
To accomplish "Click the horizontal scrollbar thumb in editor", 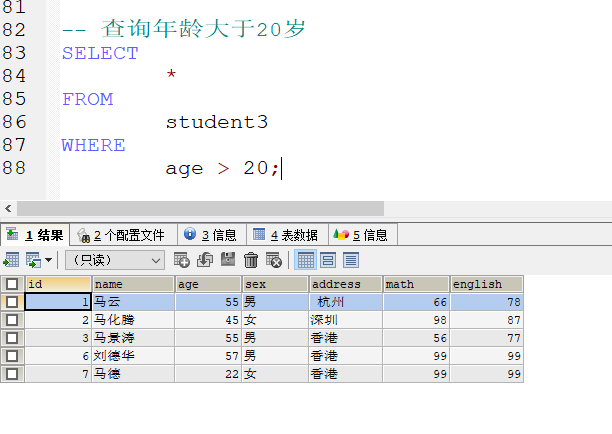I will point(200,208).
